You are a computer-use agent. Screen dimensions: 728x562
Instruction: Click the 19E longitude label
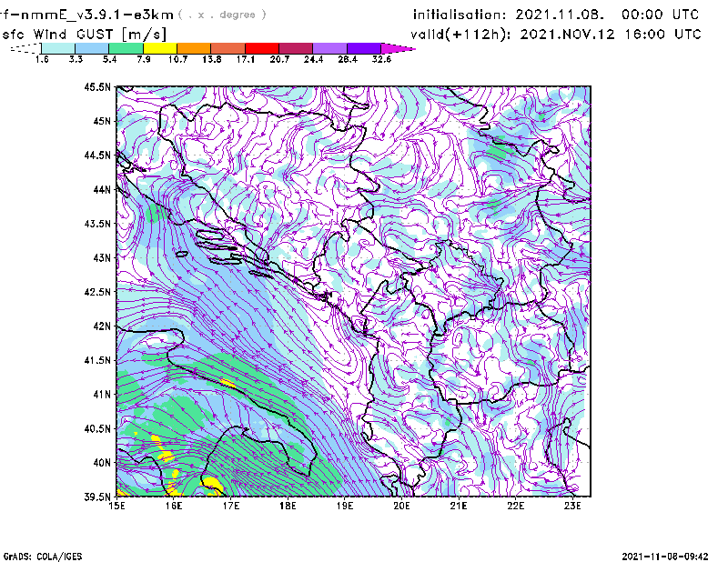345,506
